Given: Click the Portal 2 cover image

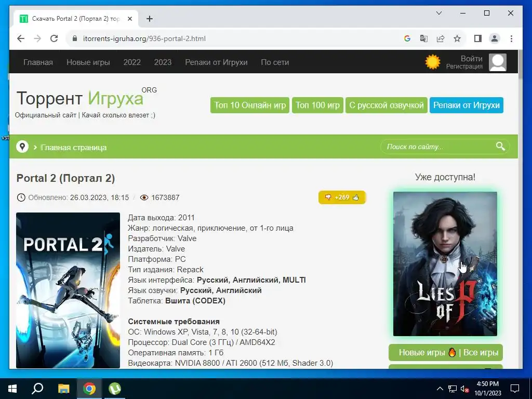Looking at the screenshot, I should (68, 290).
